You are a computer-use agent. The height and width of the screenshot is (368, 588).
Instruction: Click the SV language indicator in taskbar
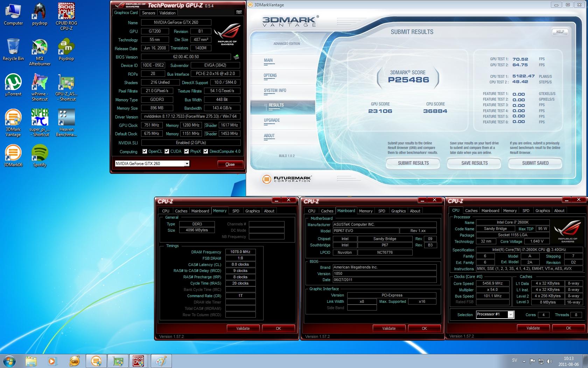click(x=514, y=360)
